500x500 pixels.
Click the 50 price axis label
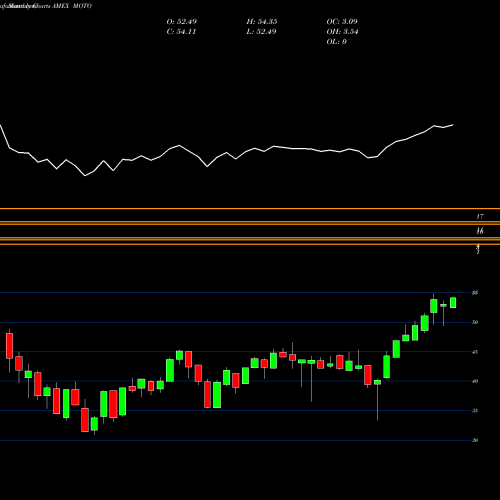tap(475, 322)
